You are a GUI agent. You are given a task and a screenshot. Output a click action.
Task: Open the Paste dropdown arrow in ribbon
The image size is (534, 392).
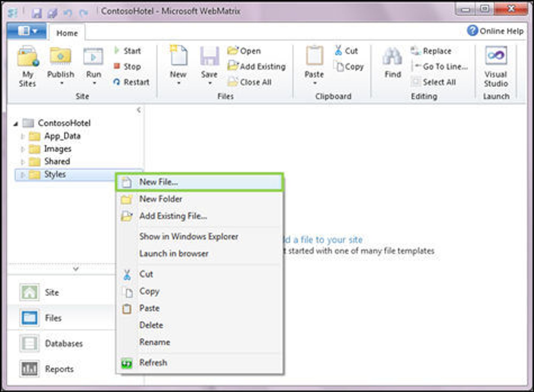point(315,83)
